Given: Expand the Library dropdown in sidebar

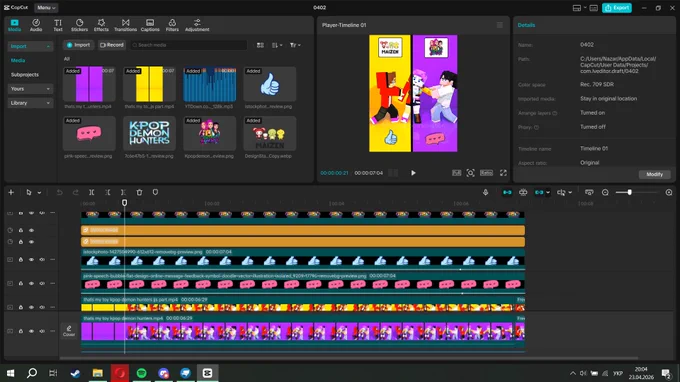Looking at the screenshot, I should pyautogui.click(x=30, y=103).
